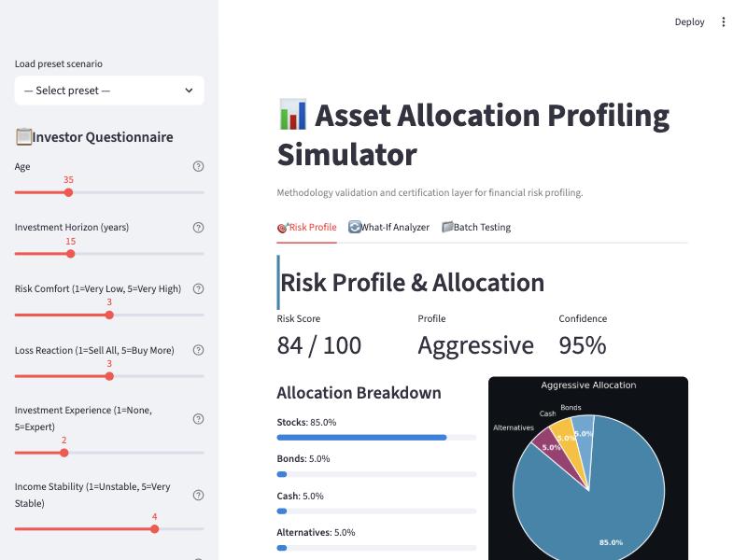Open the Batch Testing tab

pyautogui.click(x=476, y=228)
